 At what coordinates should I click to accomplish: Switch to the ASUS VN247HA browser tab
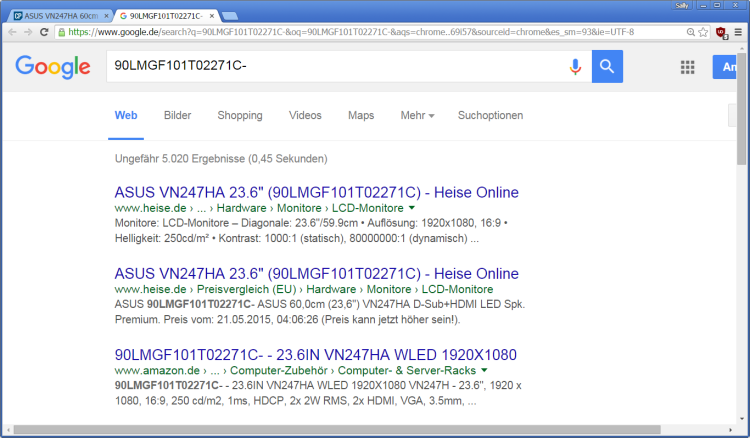[55, 16]
